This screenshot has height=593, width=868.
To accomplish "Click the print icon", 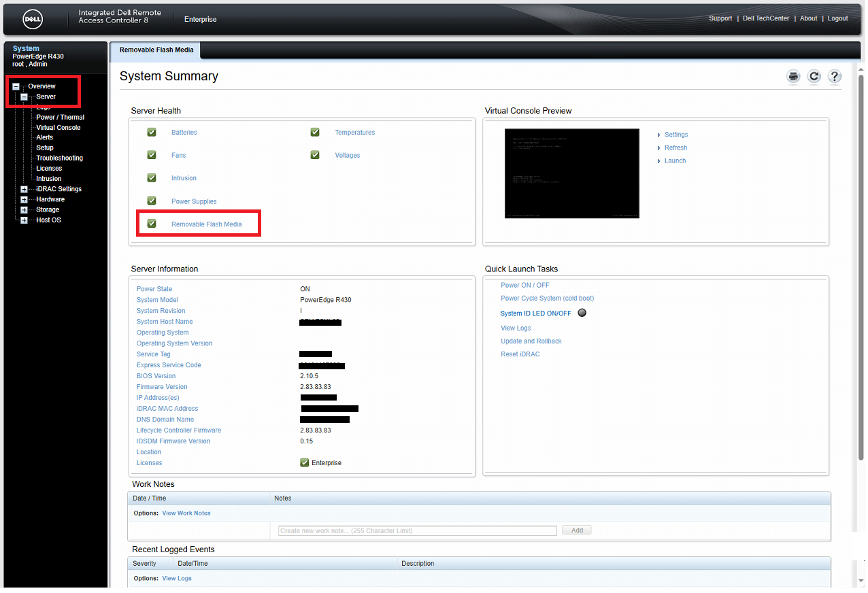I will (x=793, y=76).
